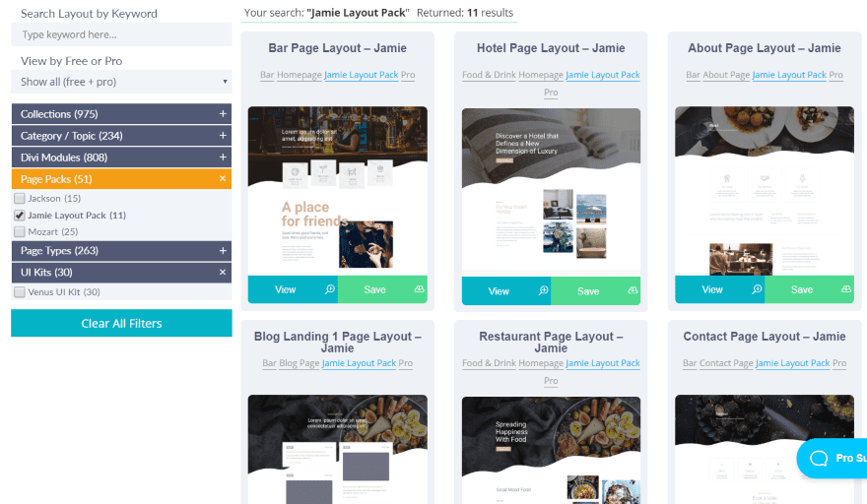Image resolution: width=867 pixels, height=504 pixels.
Task: Check the Mozart (25) checkbox
Action: click(x=20, y=231)
